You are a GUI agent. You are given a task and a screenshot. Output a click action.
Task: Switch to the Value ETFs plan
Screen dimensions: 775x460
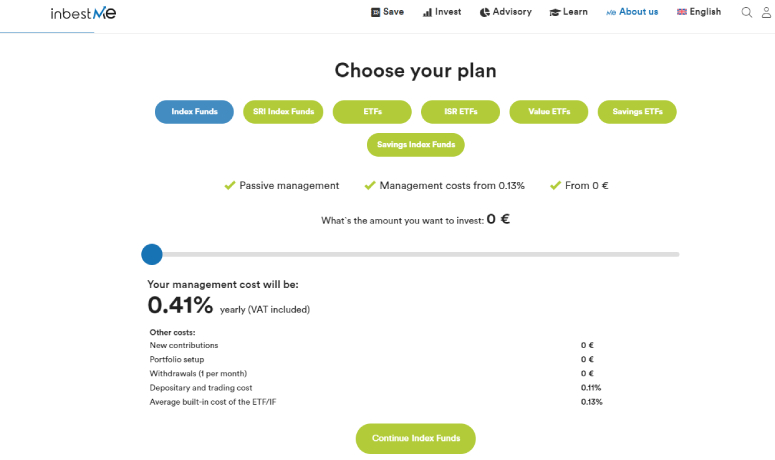[549, 112]
